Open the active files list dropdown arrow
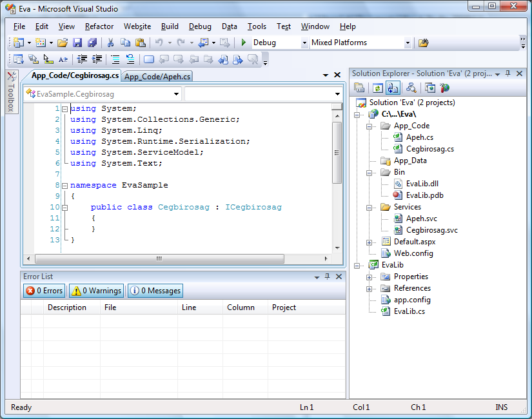The width and height of the screenshot is (532, 419). coord(326,75)
